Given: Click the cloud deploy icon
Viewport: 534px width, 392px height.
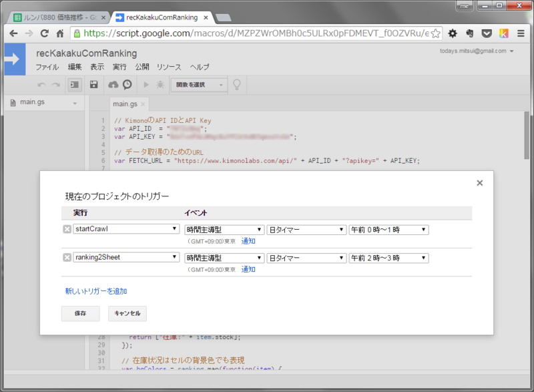Looking at the screenshot, I should coord(113,84).
